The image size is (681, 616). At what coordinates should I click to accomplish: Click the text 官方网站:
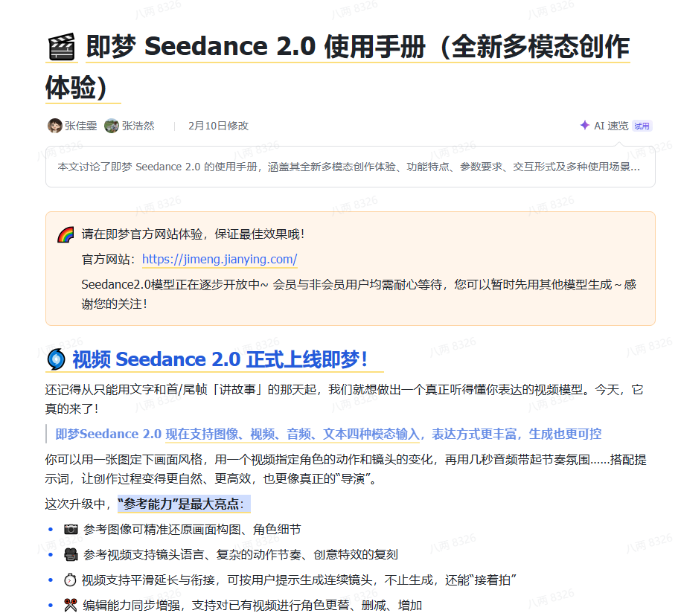click(x=109, y=260)
